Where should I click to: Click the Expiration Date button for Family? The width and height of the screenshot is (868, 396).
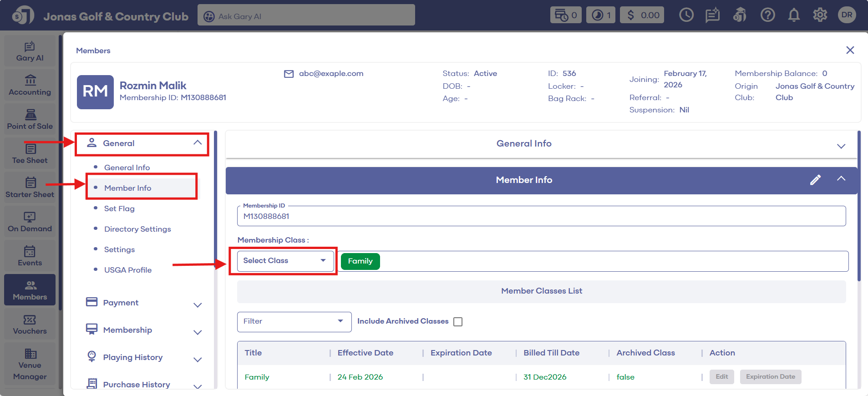pos(770,377)
